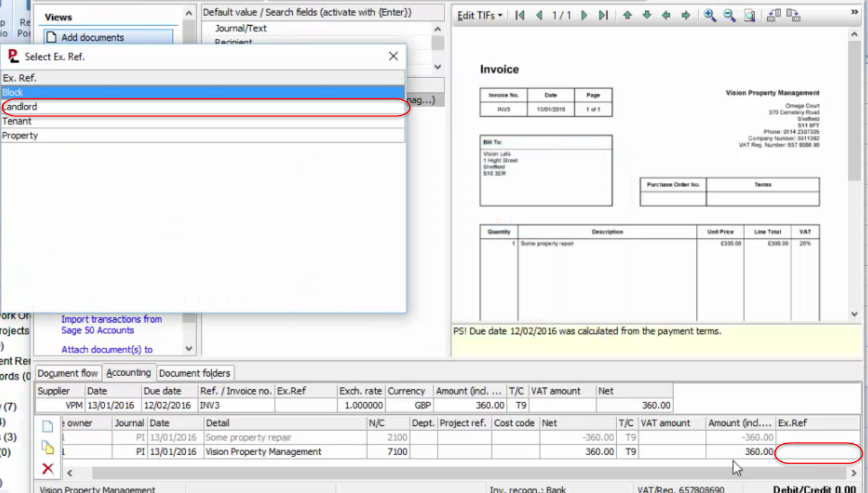Close the Select Ex. Ref. dialog
The height and width of the screenshot is (493, 868).
pyautogui.click(x=393, y=56)
